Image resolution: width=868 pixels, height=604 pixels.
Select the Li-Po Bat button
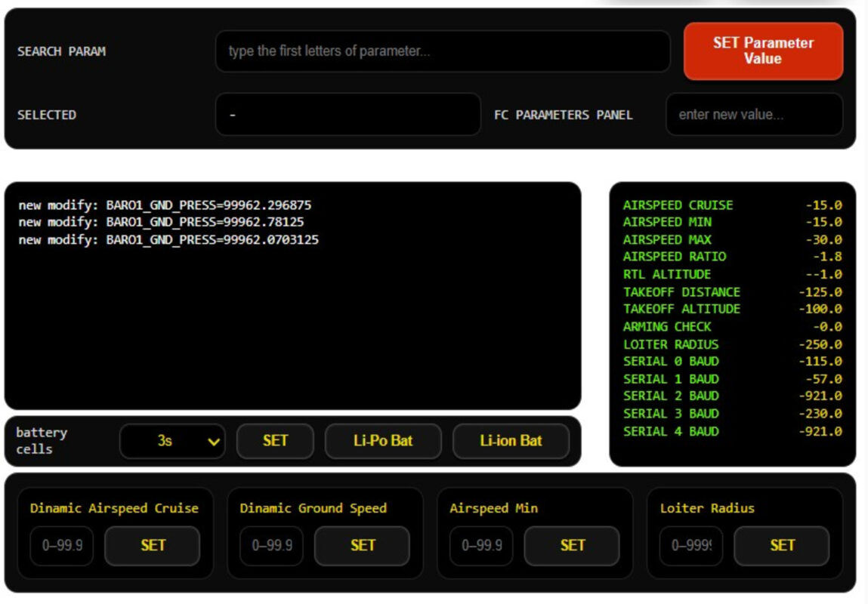tap(383, 441)
